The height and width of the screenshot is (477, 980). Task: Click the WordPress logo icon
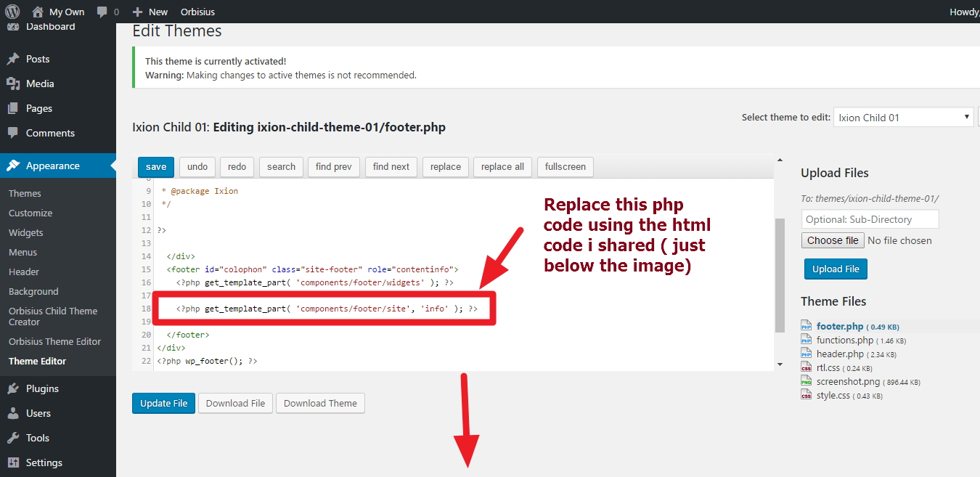(12, 12)
